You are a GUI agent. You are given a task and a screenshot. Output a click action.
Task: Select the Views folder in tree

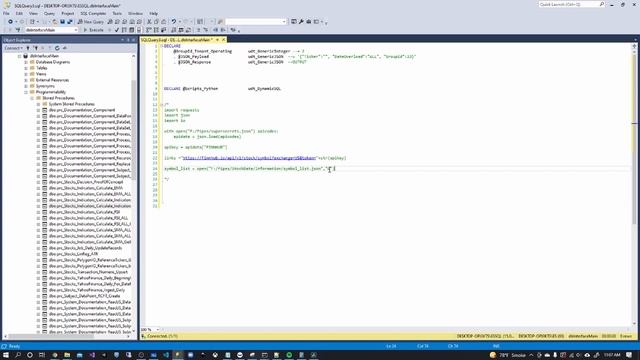(x=41, y=74)
